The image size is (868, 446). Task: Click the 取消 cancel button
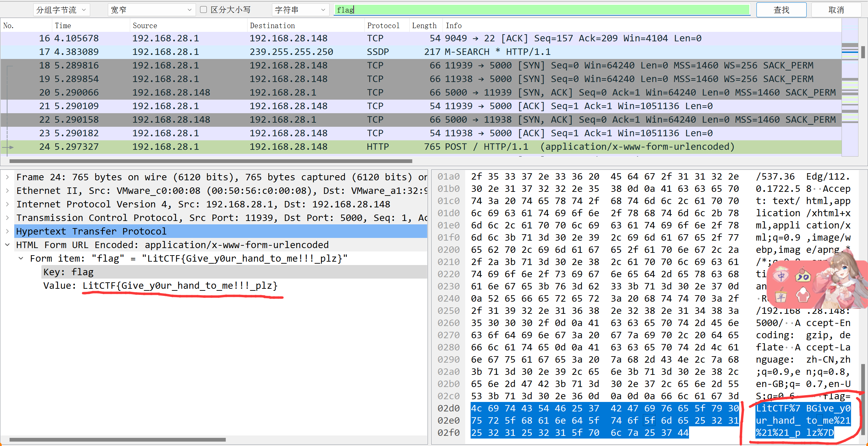(836, 10)
